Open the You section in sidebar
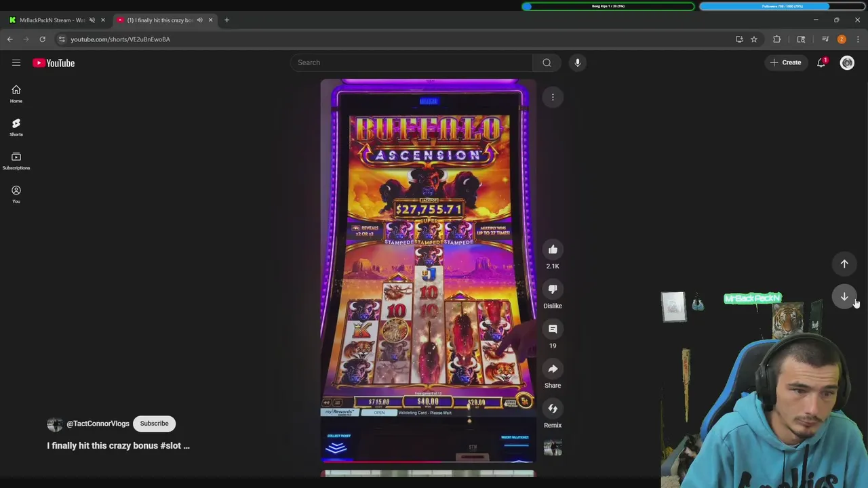The height and width of the screenshot is (488, 868). coord(16,194)
